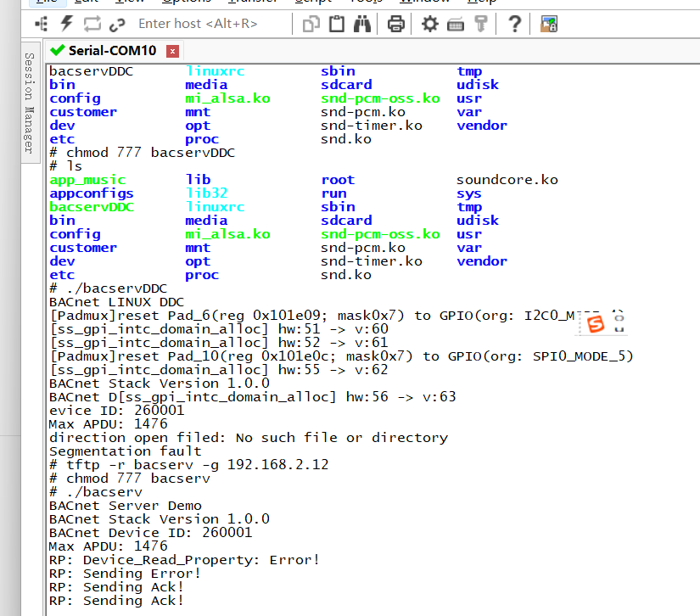The image size is (700, 616).
Task: Click the 'hw:56 -> v:63' log line
Action: tap(253, 397)
